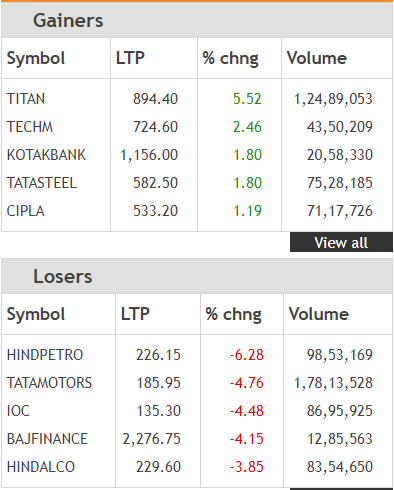The image size is (394, 490).
Task: Open the TECHM stock link
Action: (30, 127)
